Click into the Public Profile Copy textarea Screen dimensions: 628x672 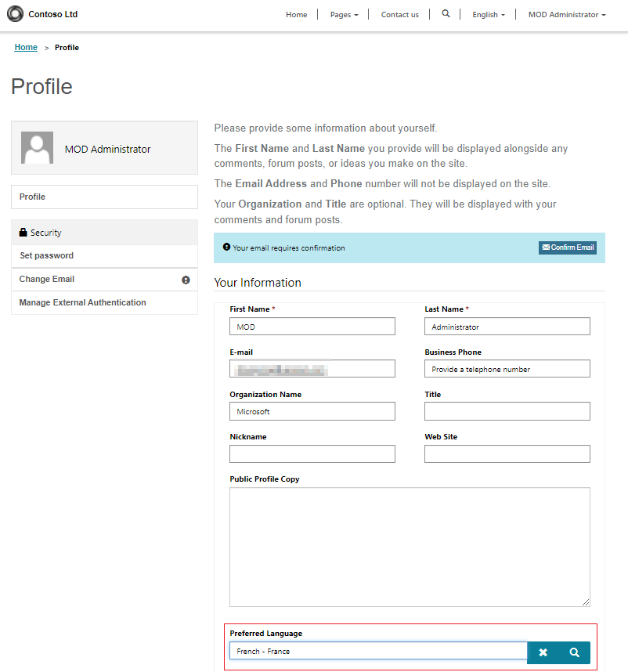pyautogui.click(x=410, y=547)
